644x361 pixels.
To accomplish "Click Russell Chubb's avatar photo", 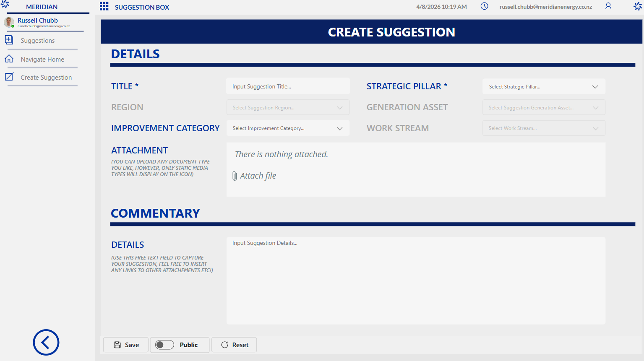I will tap(9, 22).
